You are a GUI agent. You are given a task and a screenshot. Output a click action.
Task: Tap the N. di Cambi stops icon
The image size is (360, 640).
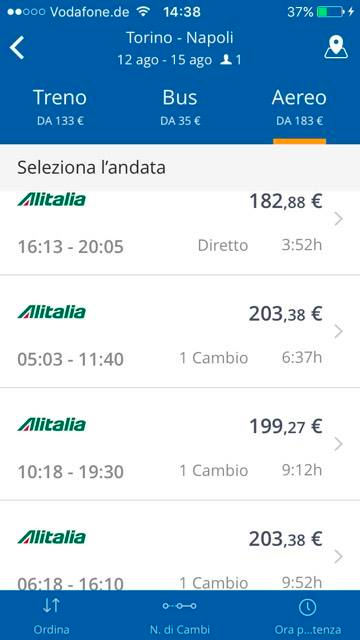pyautogui.click(x=180, y=606)
